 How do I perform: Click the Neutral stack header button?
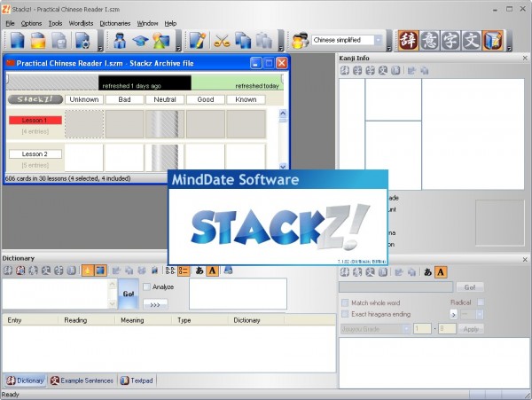tap(165, 99)
